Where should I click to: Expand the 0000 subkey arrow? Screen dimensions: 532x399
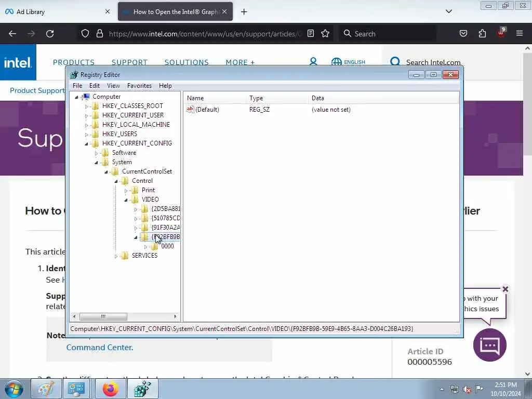tap(145, 247)
